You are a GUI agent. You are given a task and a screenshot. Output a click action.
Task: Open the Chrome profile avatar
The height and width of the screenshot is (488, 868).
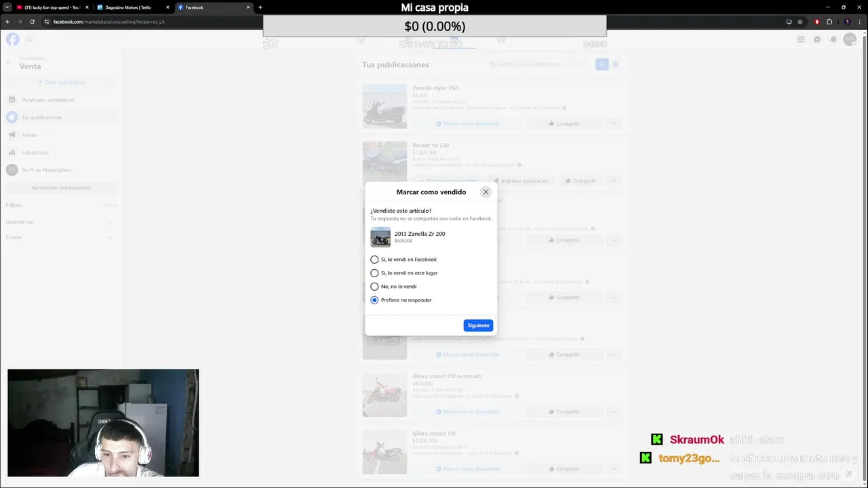847,22
